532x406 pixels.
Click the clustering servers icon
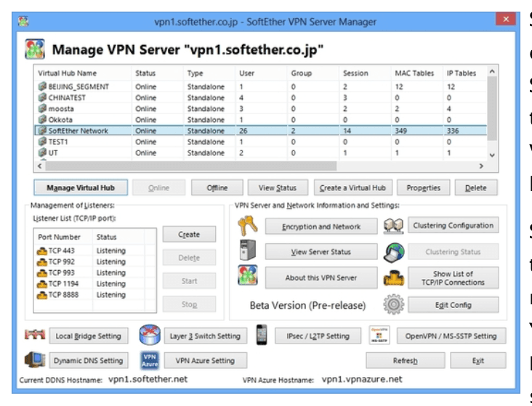coord(394,226)
